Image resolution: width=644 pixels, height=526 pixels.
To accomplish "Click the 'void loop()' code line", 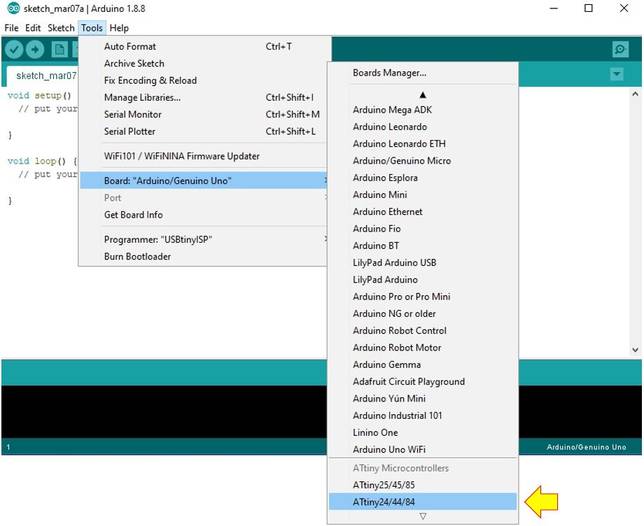I will 43,161.
